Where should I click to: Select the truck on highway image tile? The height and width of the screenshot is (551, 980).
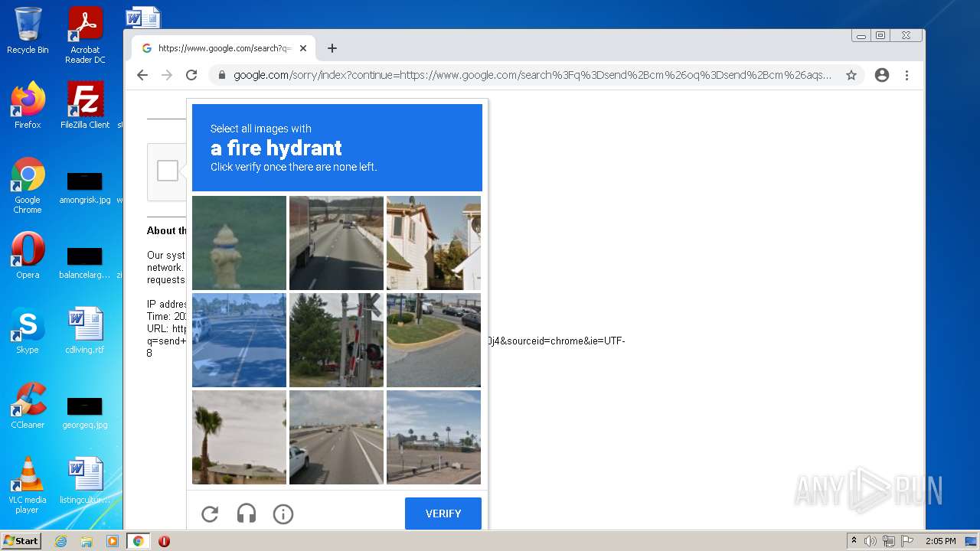pyautogui.click(x=336, y=243)
